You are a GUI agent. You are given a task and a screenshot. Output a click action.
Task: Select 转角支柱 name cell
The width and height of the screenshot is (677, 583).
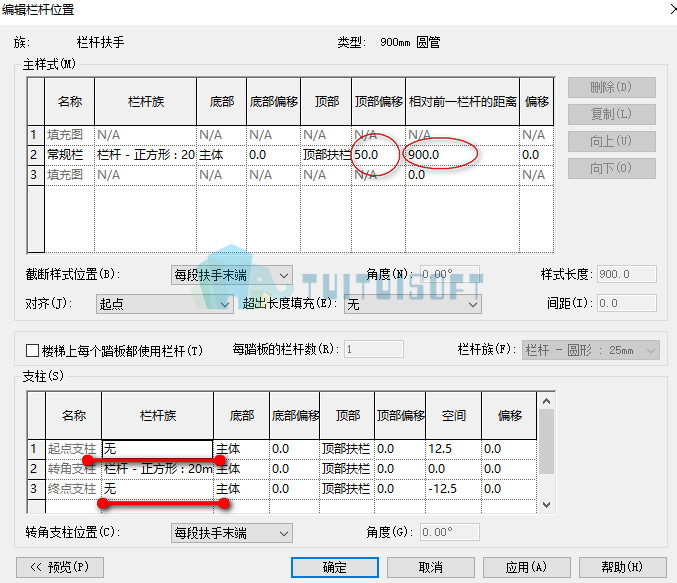point(73,469)
